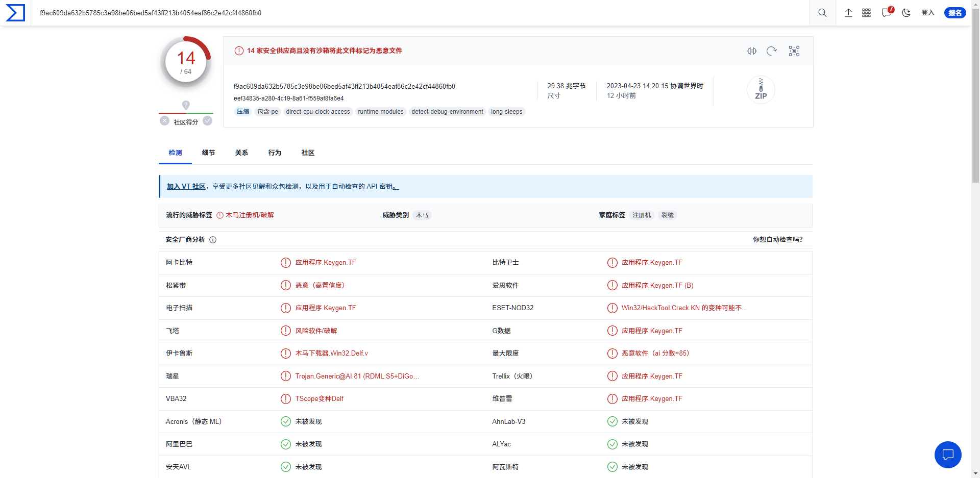Click the Trojan.Generic@AI.81 detection result

tap(357, 376)
